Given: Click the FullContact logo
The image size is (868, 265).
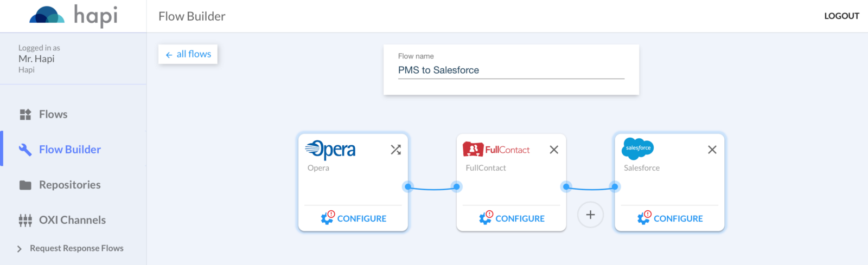Looking at the screenshot, I should 496,150.
